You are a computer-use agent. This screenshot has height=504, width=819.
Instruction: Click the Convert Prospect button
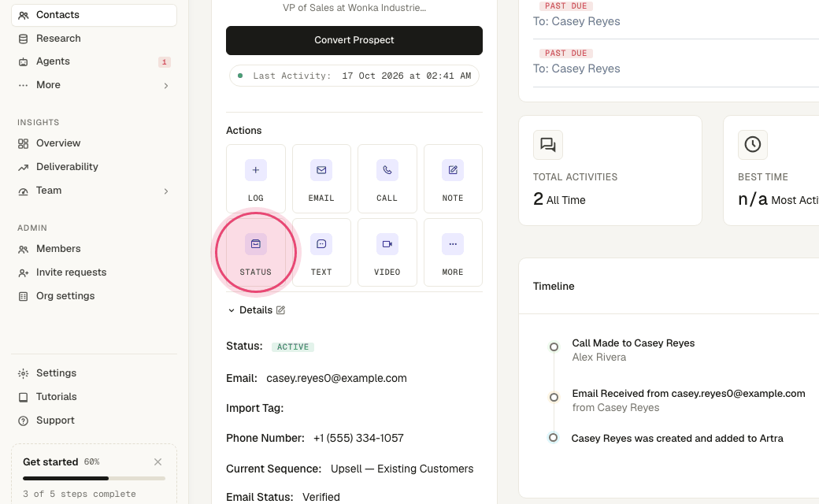pos(354,40)
